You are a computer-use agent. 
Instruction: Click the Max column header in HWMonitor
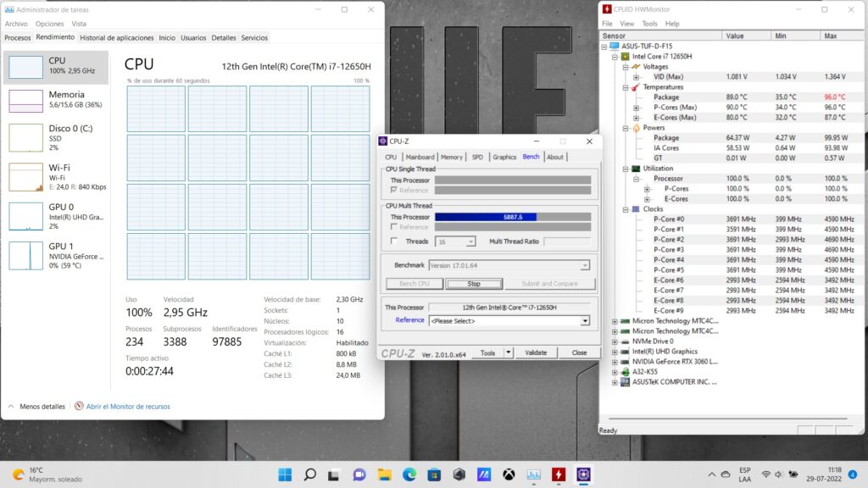tap(842, 36)
